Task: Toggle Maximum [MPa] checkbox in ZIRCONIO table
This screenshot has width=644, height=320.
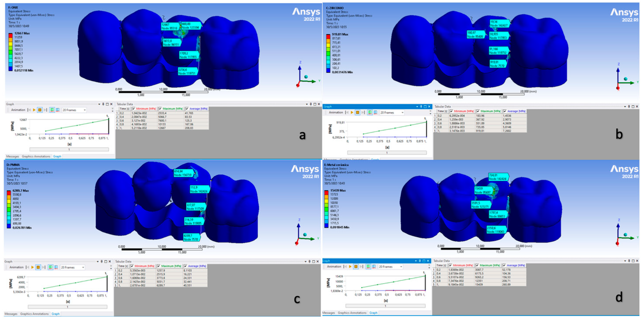Action: tap(478, 111)
